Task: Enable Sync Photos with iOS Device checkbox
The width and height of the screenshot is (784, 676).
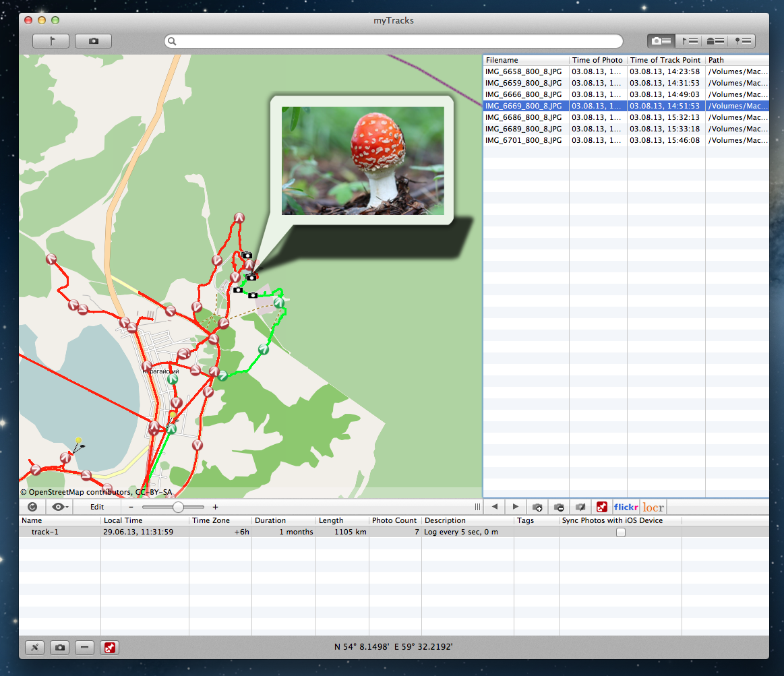Action: pos(621,532)
